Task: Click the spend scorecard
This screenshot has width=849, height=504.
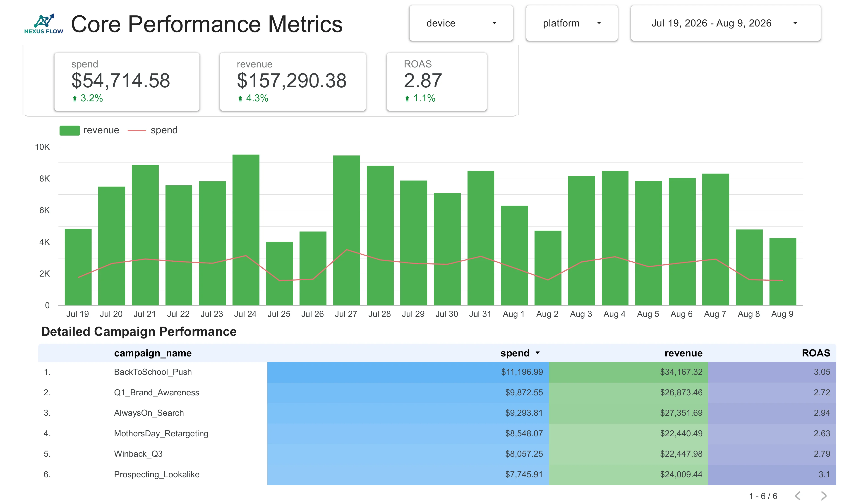Action: [x=127, y=81]
